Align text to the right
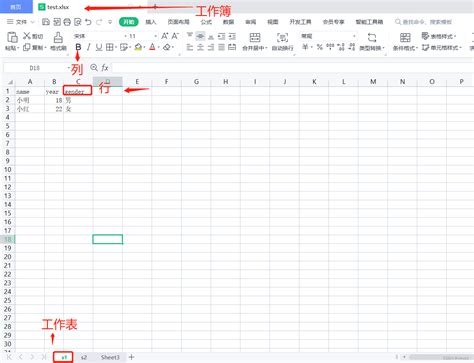Image resolution: width=474 pixels, height=363 pixels. pyautogui.click(x=211, y=47)
